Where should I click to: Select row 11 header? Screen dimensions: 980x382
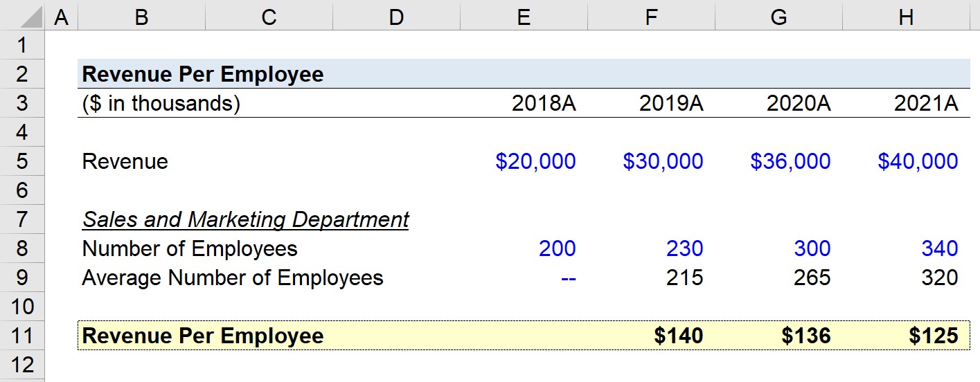[22, 336]
